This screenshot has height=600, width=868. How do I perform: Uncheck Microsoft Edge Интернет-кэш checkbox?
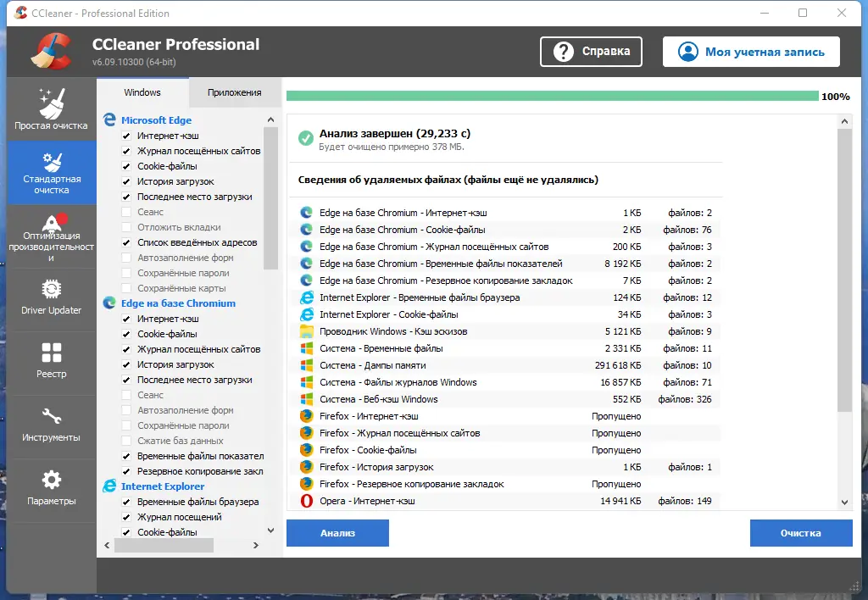pyautogui.click(x=126, y=136)
